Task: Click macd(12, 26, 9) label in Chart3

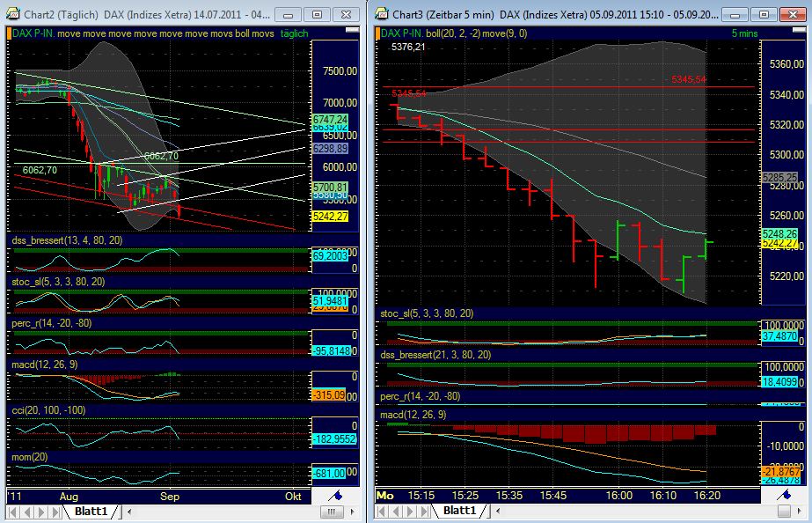Action: point(413,416)
